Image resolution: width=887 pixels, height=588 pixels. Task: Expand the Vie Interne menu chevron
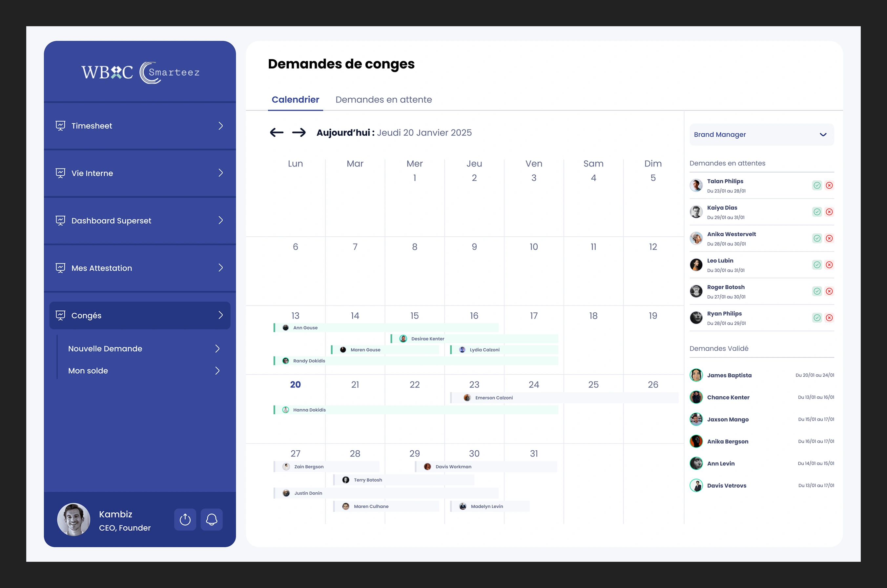click(221, 173)
